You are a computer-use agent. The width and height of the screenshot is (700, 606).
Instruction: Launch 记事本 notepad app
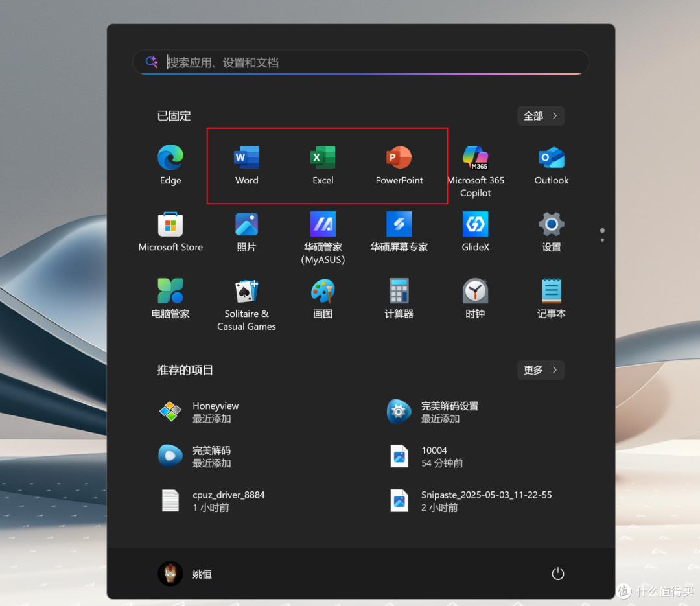tap(552, 298)
